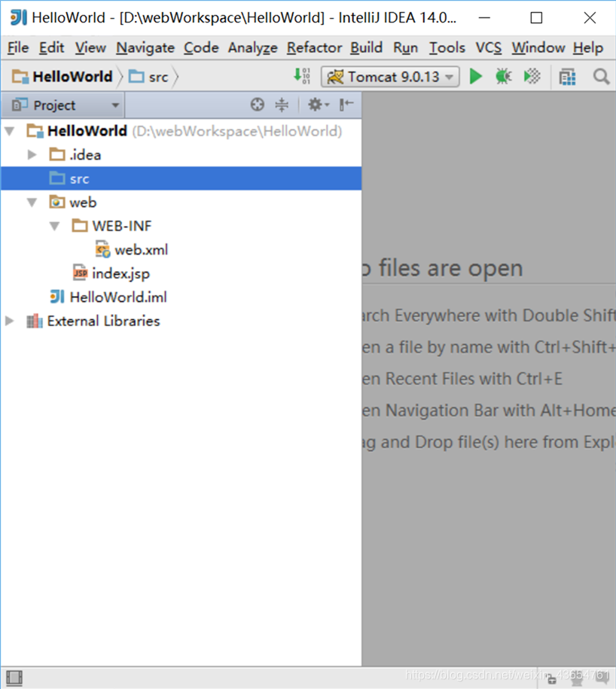Click the index.jsp JSP file icon
Viewport: 616px width, 689px height.
[80, 273]
